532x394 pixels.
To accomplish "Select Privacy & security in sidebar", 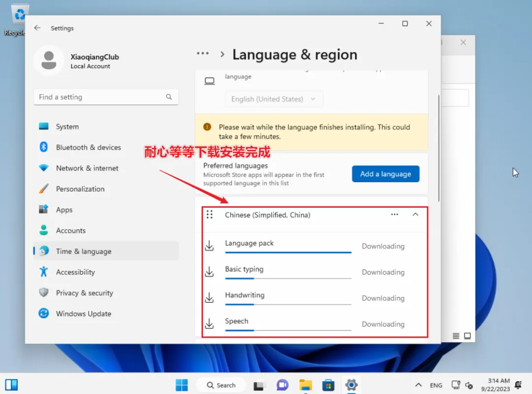I will [x=84, y=293].
